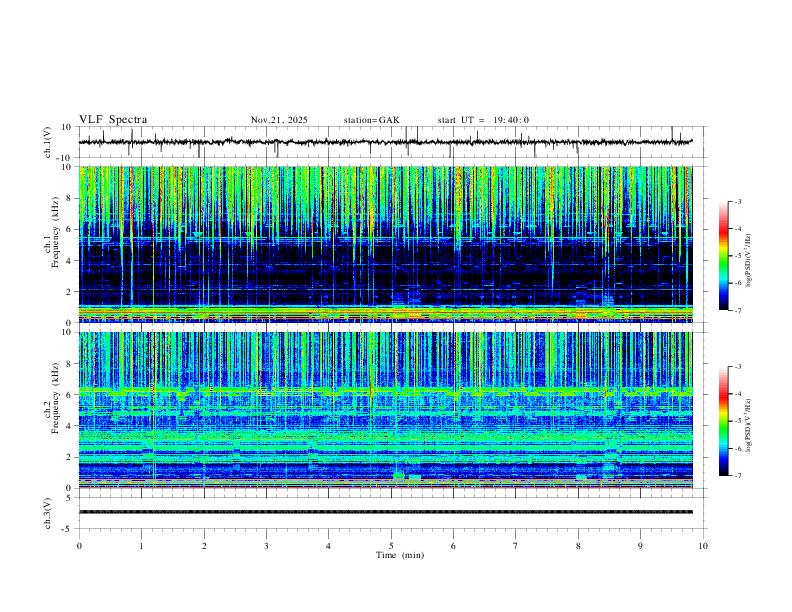Click the date "Nov.21, 2025"
Image resolution: width=792 pixels, height=612 pixels.
click(x=279, y=120)
